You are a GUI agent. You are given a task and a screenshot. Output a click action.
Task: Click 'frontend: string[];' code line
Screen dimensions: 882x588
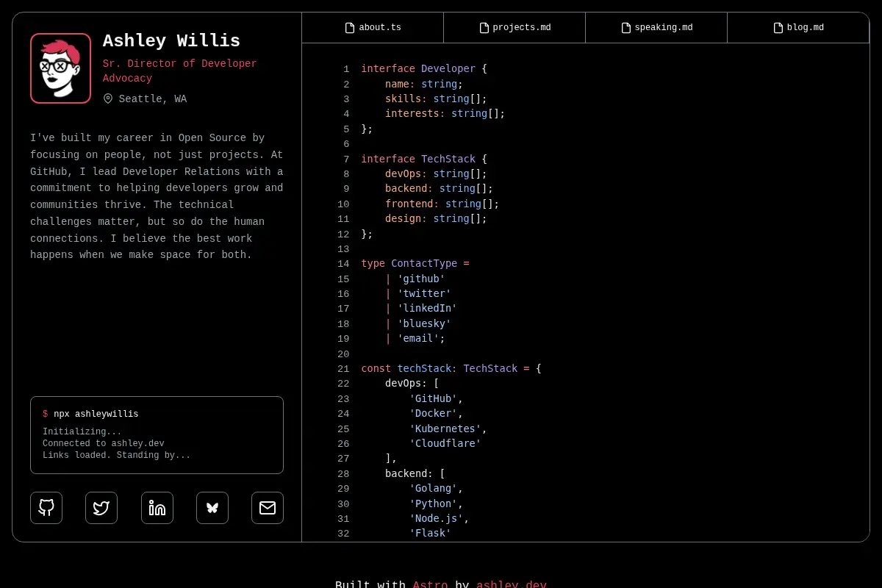pyautogui.click(x=442, y=204)
